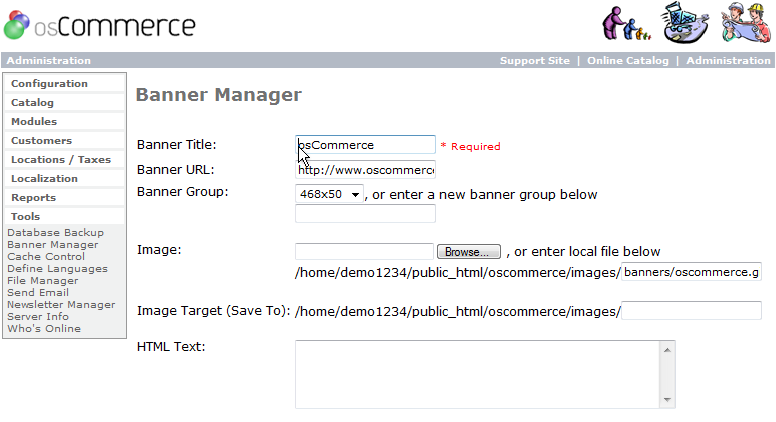
Task: Open Newsletter Manager under Tools
Action: pyautogui.click(x=61, y=304)
